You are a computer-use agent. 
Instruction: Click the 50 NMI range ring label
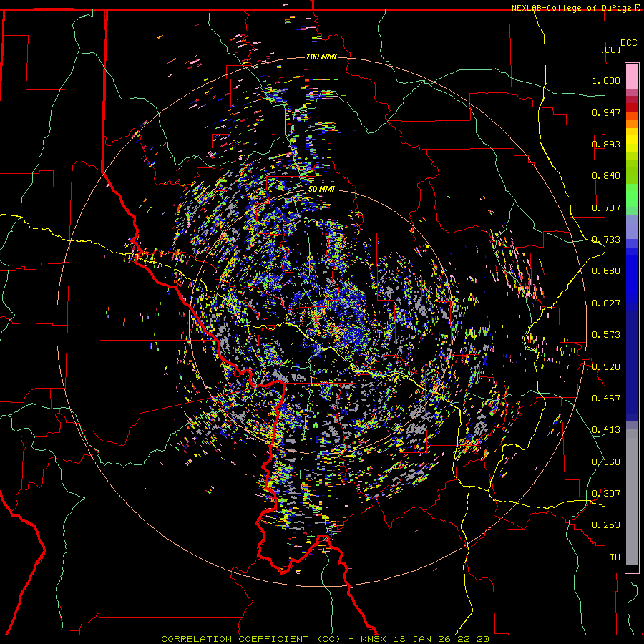(x=321, y=190)
